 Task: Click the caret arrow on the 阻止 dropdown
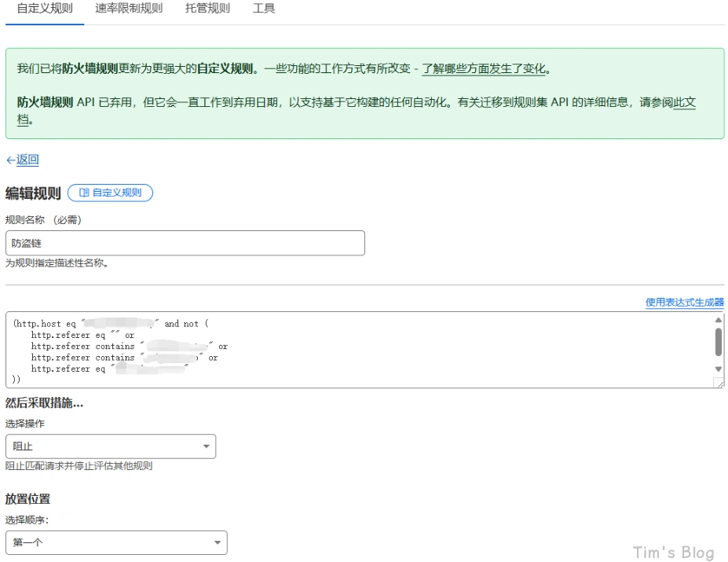[x=207, y=446]
